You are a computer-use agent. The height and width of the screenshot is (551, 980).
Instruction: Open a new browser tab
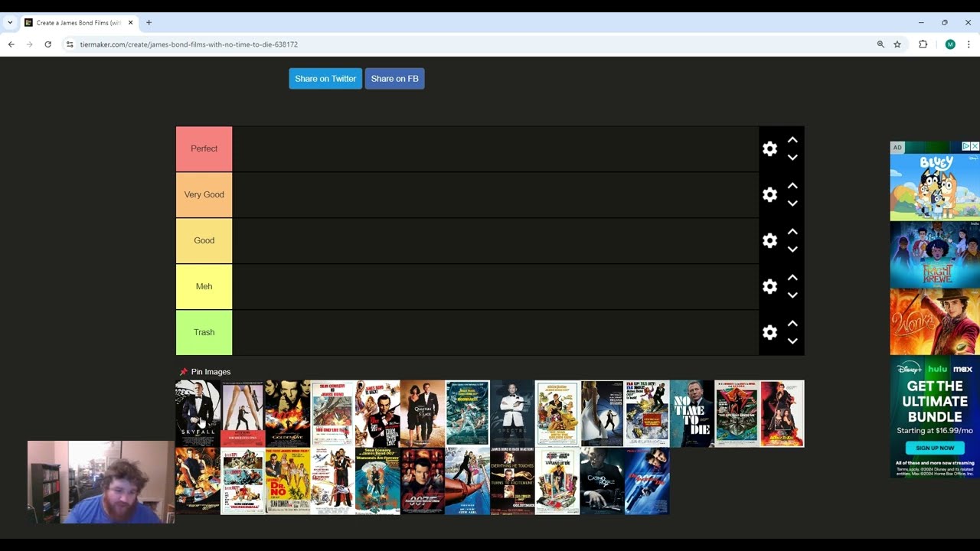point(149,23)
